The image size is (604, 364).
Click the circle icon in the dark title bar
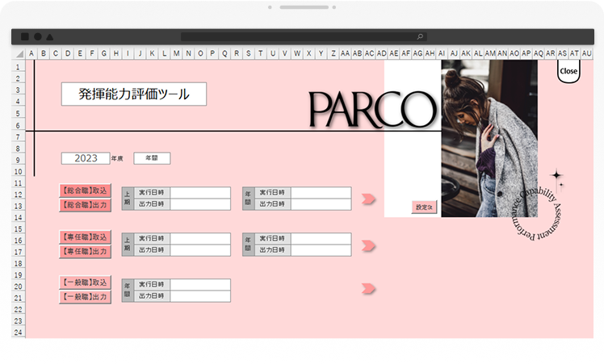pos(38,36)
